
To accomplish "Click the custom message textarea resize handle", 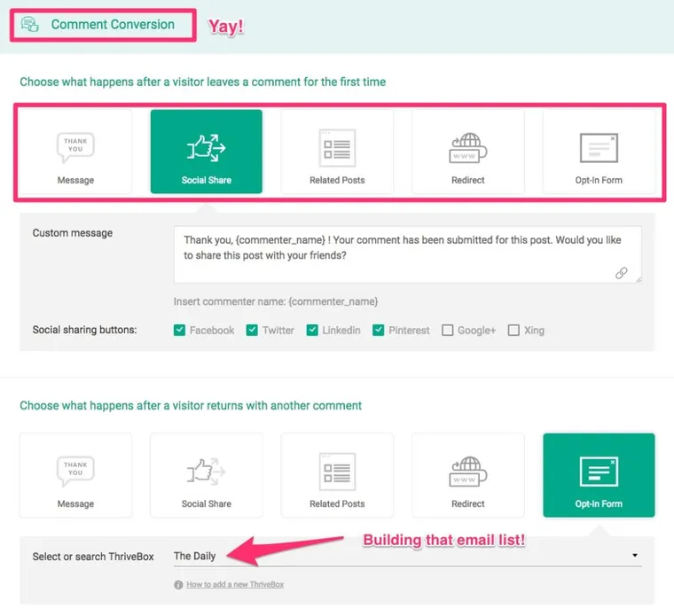I will (639, 280).
